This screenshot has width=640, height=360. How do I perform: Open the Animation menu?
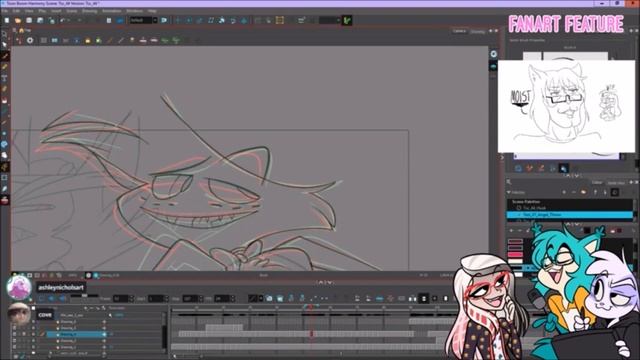click(111, 11)
